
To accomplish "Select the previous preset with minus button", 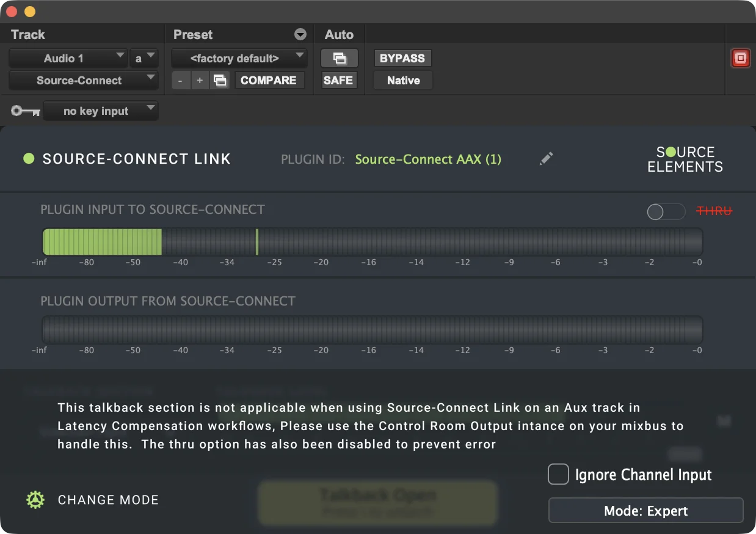I will [x=180, y=80].
